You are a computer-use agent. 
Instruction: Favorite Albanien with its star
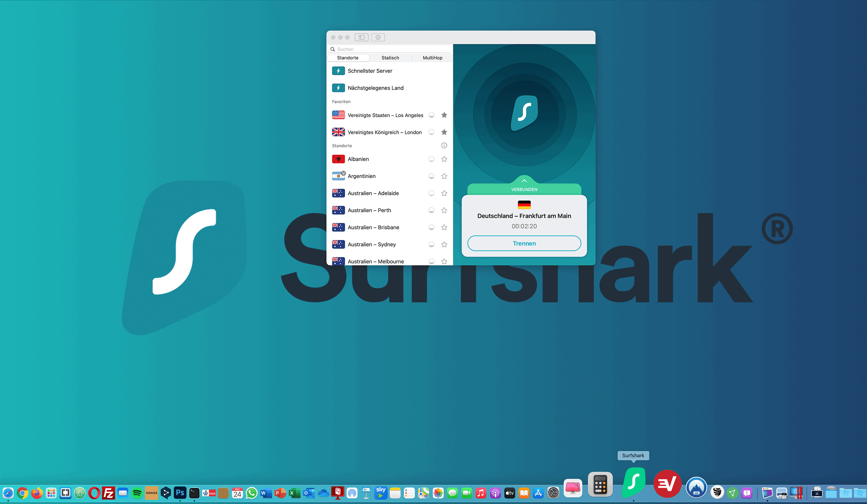[444, 159]
